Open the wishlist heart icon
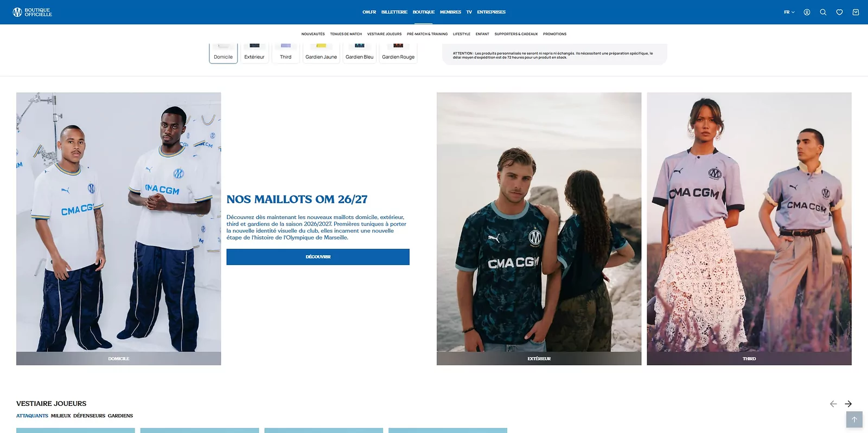Viewport: 868px width, 433px height. click(x=839, y=12)
